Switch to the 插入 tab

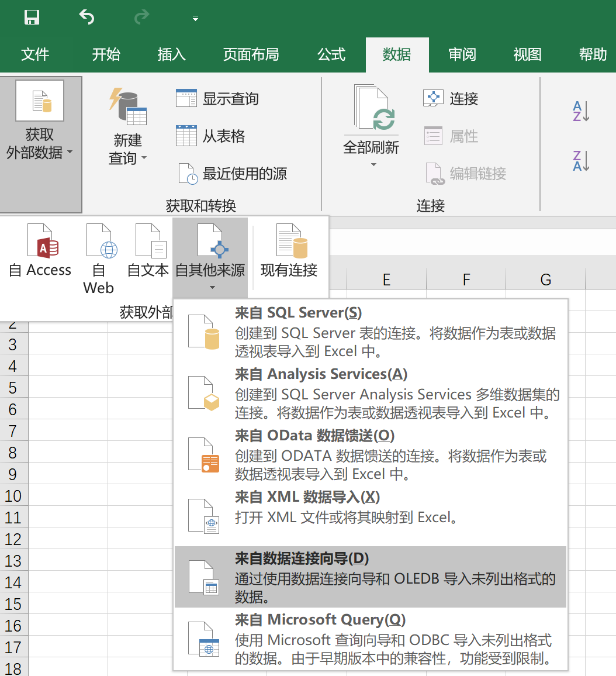pos(171,54)
